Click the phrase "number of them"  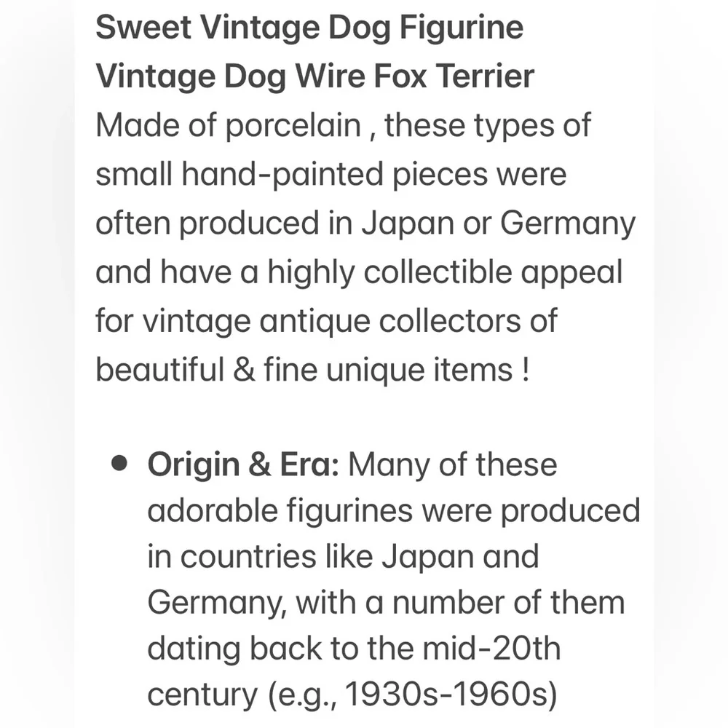pos(508,603)
